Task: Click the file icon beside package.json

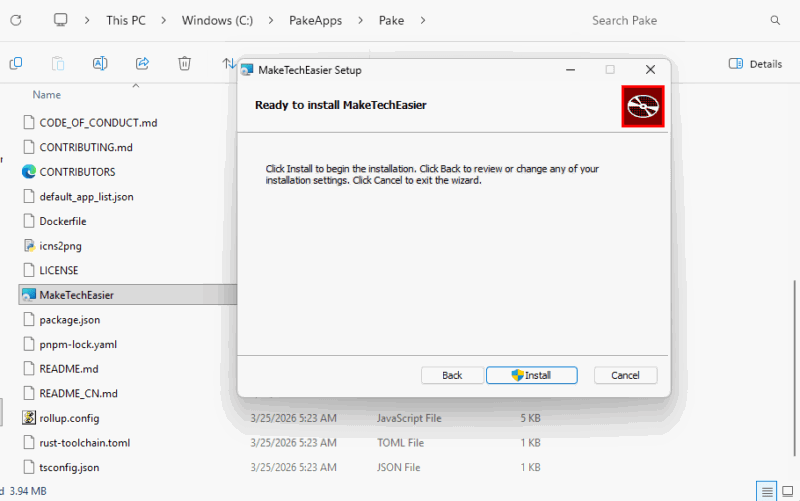Action: tap(29, 319)
